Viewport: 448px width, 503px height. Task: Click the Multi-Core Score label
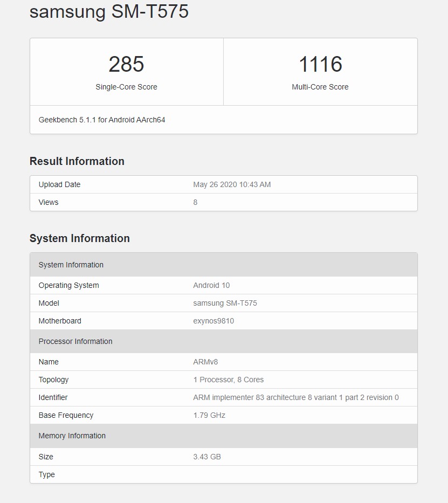pyautogui.click(x=320, y=87)
